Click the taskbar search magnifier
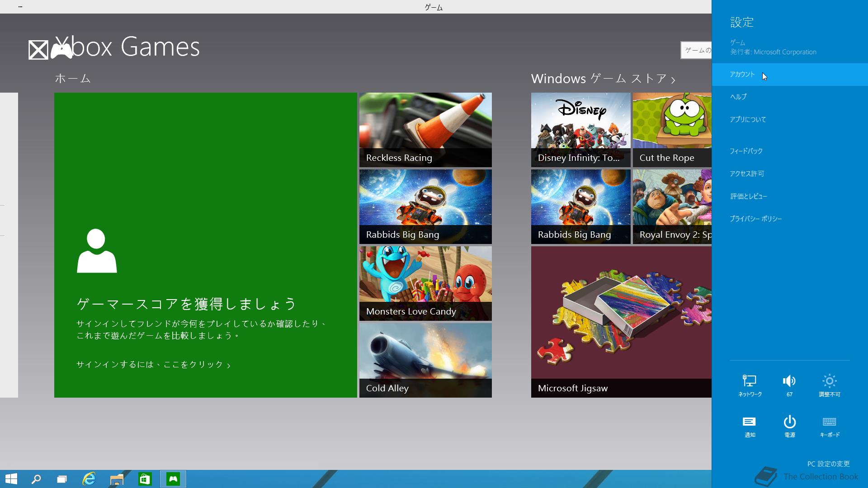 [36, 479]
